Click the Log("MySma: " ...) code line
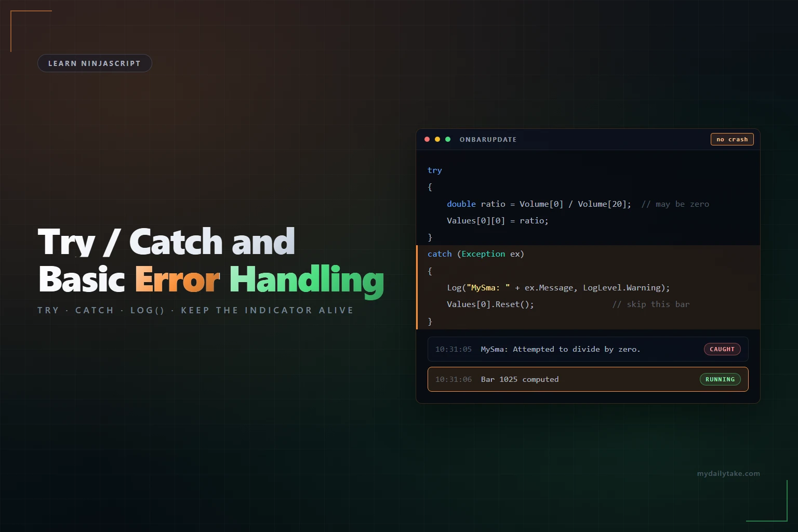798x532 pixels. point(558,288)
